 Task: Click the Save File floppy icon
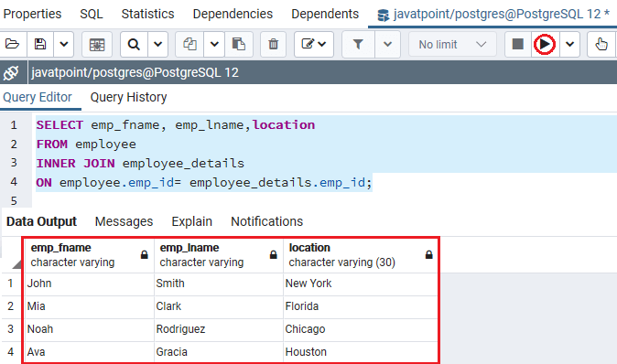[40, 44]
